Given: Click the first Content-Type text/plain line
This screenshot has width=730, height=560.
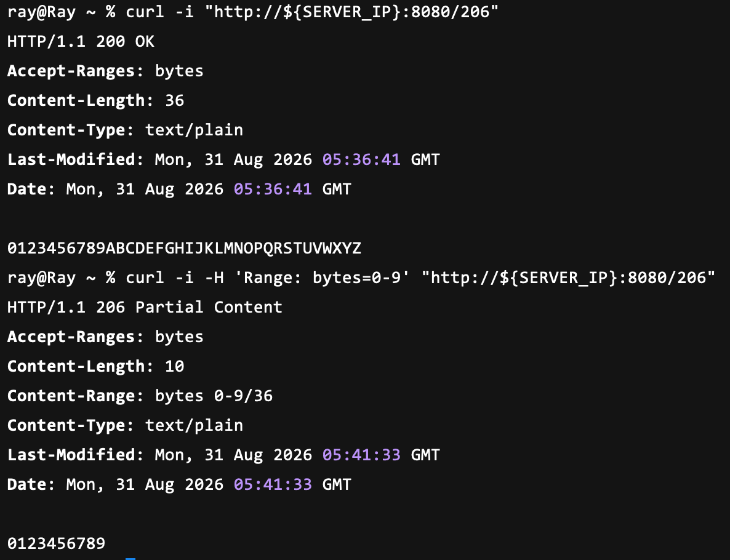Looking at the screenshot, I should pyautogui.click(x=125, y=130).
